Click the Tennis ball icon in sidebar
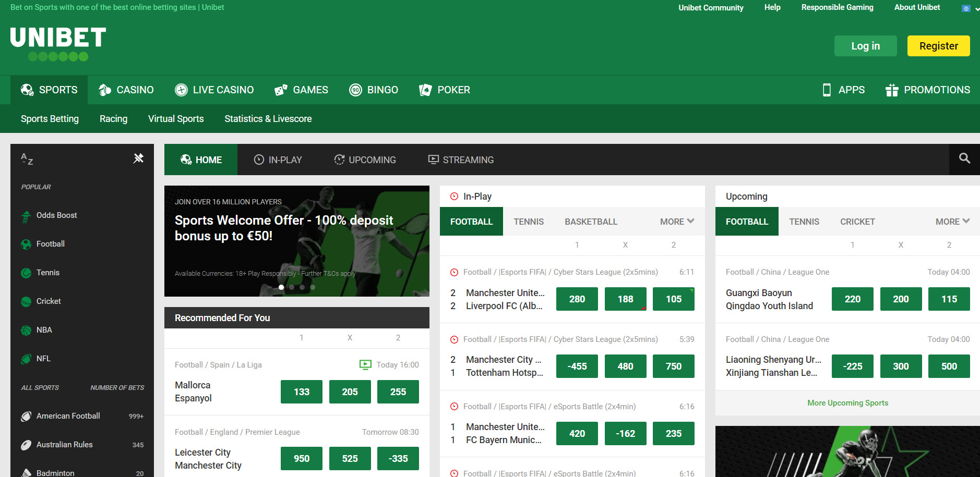Image resolution: width=980 pixels, height=477 pixels. point(26,273)
